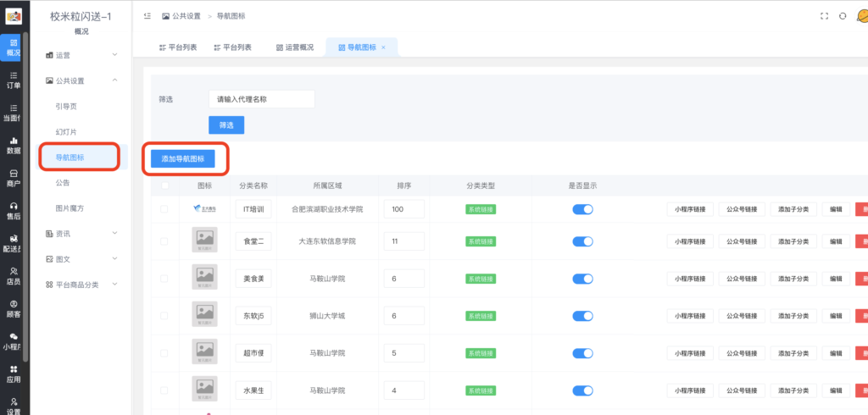Click the sort field showing 11
The image size is (868, 415).
tap(404, 241)
